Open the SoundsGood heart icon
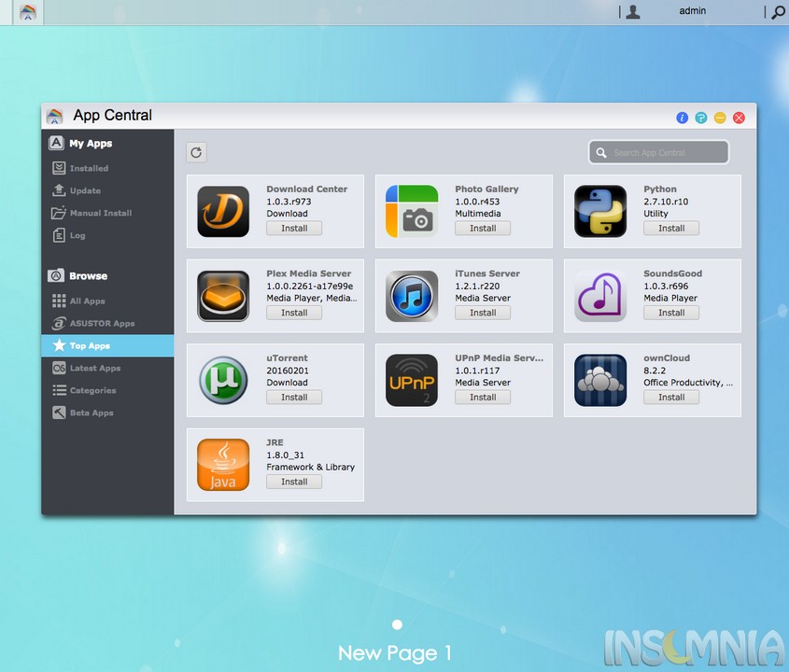The height and width of the screenshot is (672, 789). click(600, 296)
